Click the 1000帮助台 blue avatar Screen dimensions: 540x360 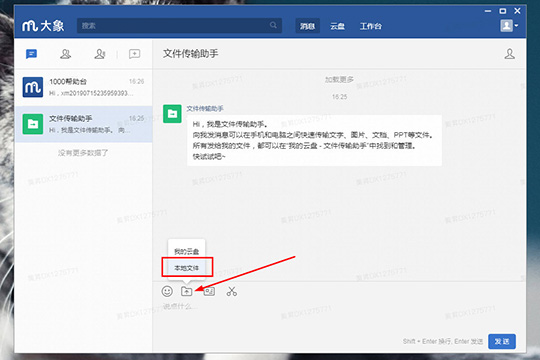tap(33, 87)
